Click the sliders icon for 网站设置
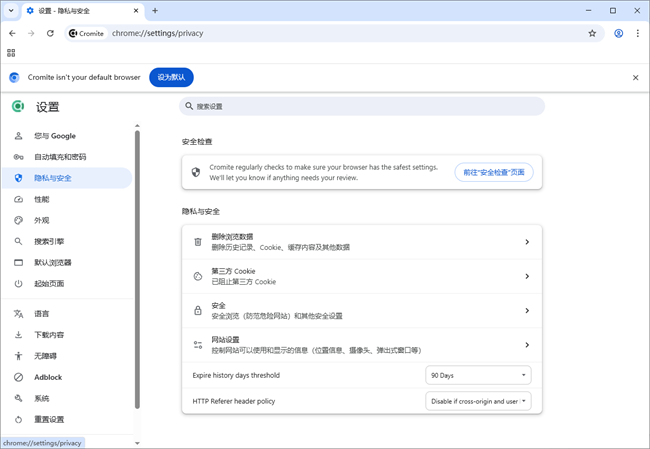 [198, 345]
